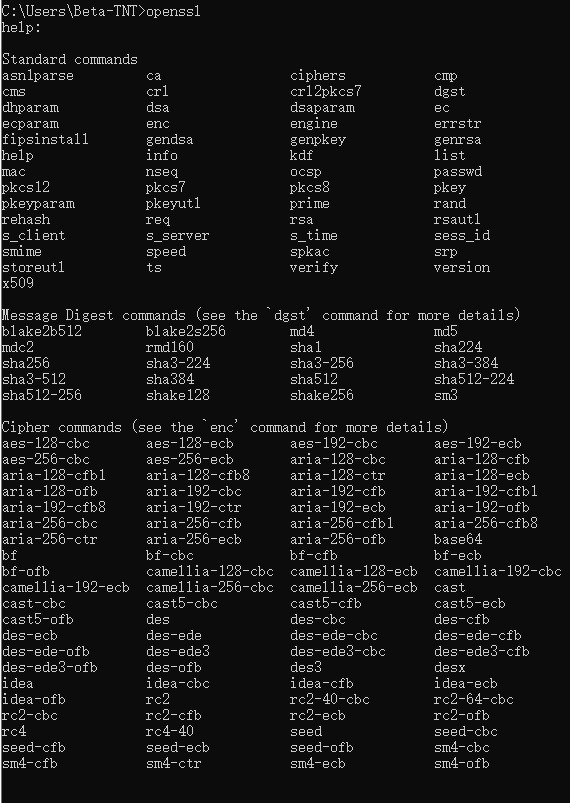Click the 's_client' command name
Image resolution: width=570 pixels, height=803 pixels.
34,236
